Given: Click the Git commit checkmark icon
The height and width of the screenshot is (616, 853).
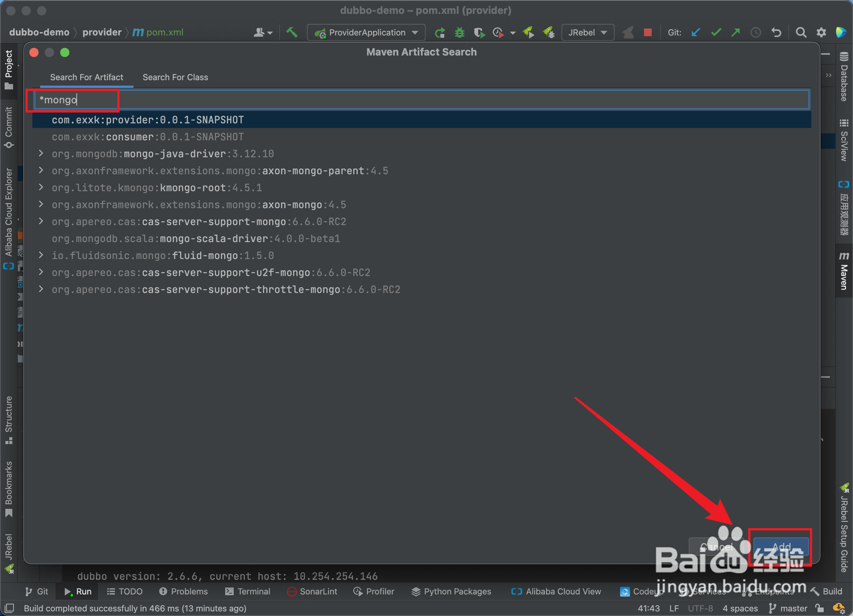Looking at the screenshot, I should pos(716,33).
